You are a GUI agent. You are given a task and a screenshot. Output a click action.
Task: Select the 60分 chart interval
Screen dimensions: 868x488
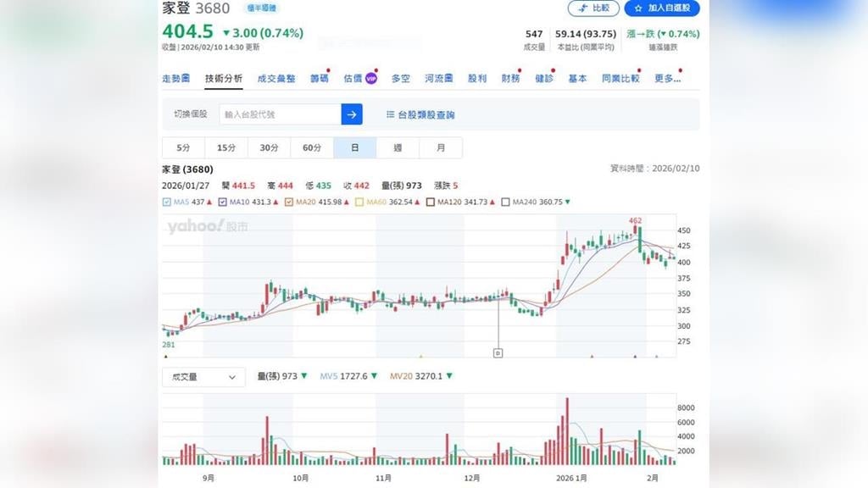312,147
